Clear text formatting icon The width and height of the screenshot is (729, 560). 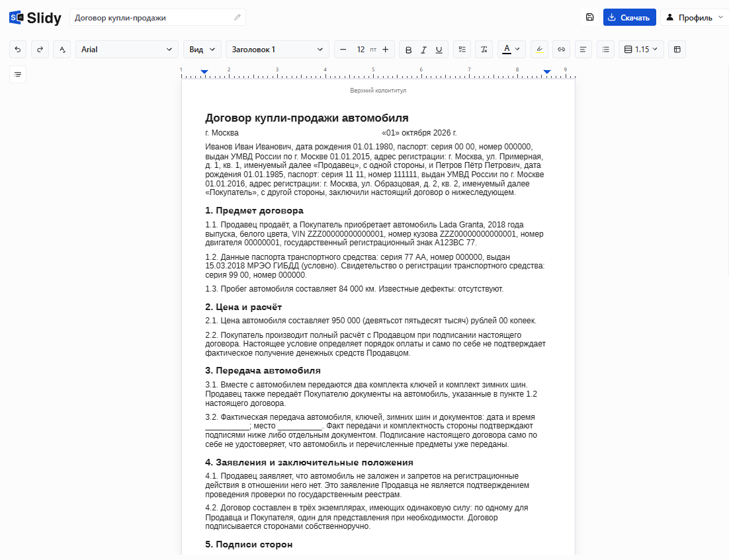point(484,50)
